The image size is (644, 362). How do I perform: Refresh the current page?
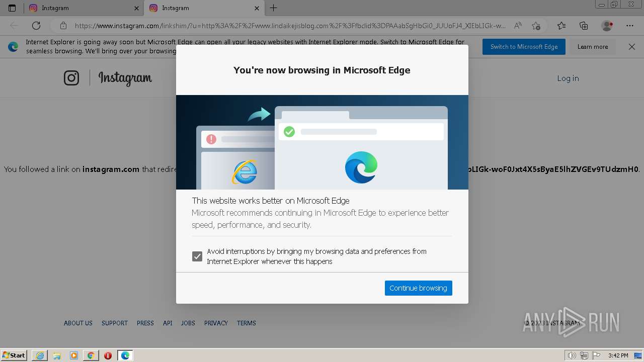coord(36,26)
